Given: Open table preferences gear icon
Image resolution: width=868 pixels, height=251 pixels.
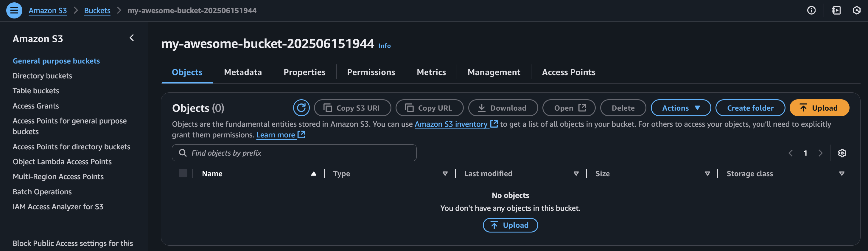Looking at the screenshot, I should pos(842,153).
